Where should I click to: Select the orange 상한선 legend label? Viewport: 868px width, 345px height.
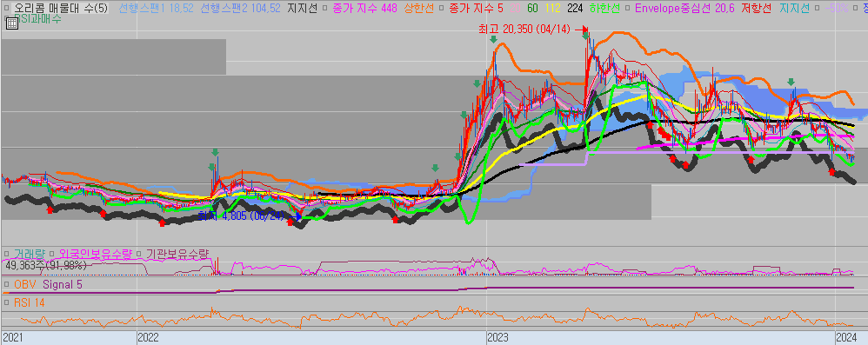[x=418, y=9]
